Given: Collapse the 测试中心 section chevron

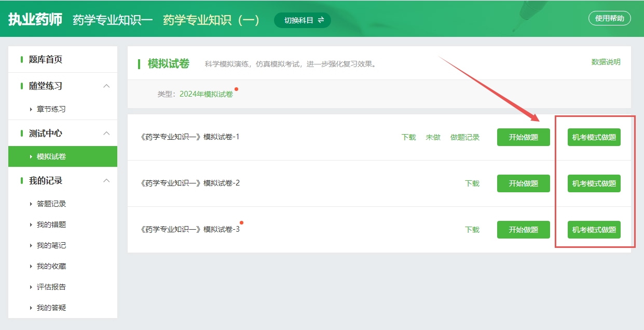Looking at the screenshot, I should pyautogui.click(x=106, y=133).
